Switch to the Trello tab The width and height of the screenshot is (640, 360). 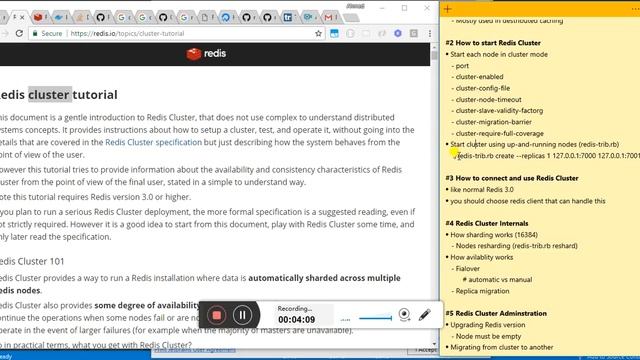point(288,17)
